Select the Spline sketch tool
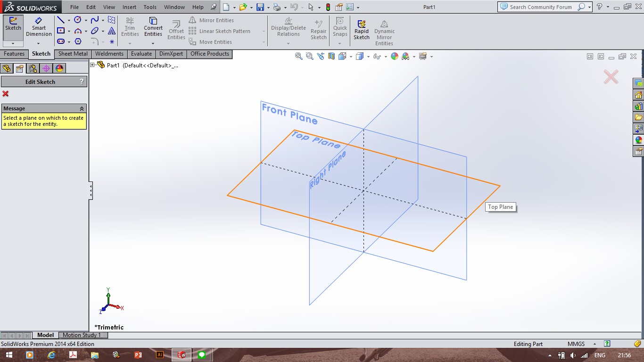 point(95,20)
